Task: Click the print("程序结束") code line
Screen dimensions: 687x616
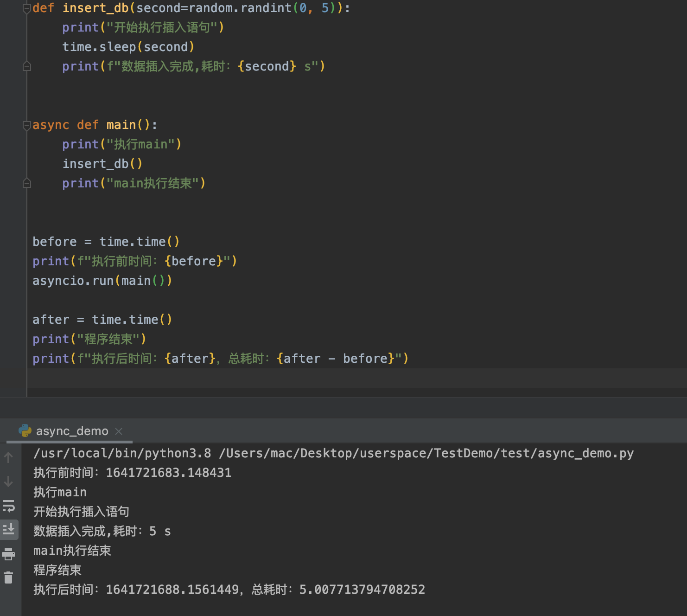Action: click(89, 339)
